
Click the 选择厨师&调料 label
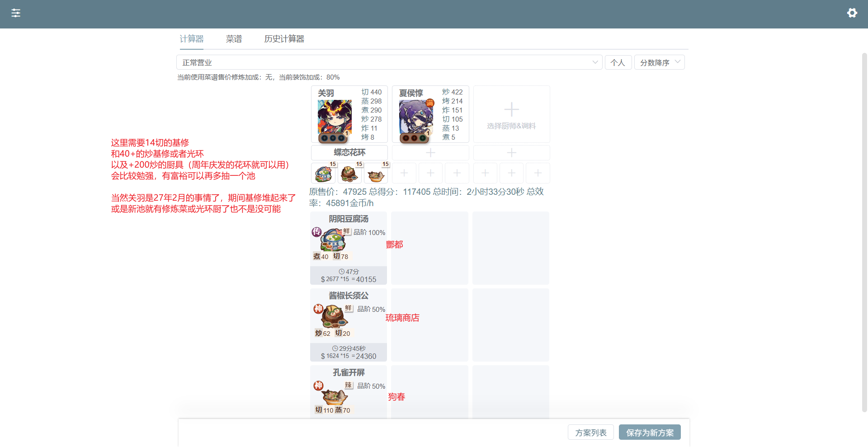click(x=511, y=126)
